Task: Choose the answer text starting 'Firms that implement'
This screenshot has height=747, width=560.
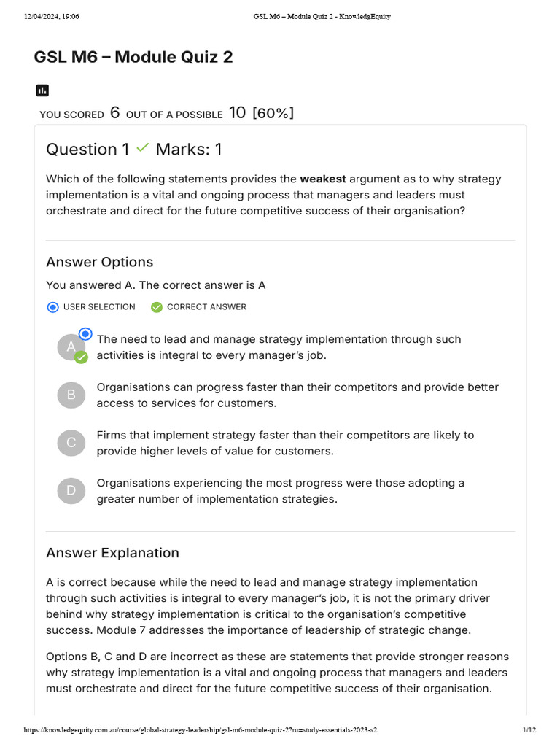Action: [x=285, y=443]
